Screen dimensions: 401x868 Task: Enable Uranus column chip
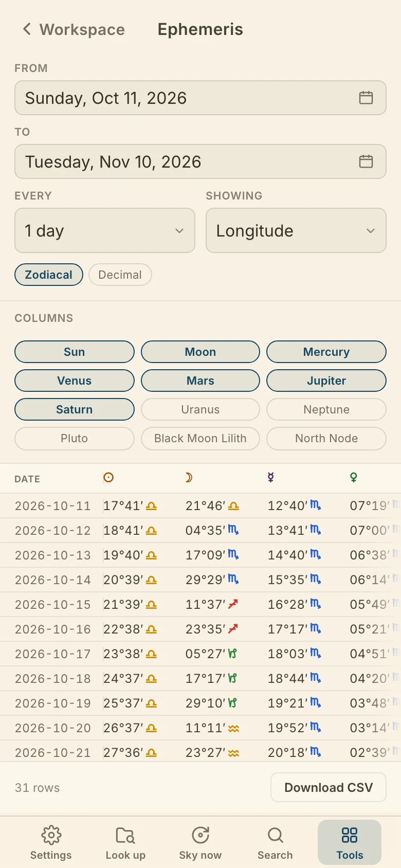click(x=200, y=409)
